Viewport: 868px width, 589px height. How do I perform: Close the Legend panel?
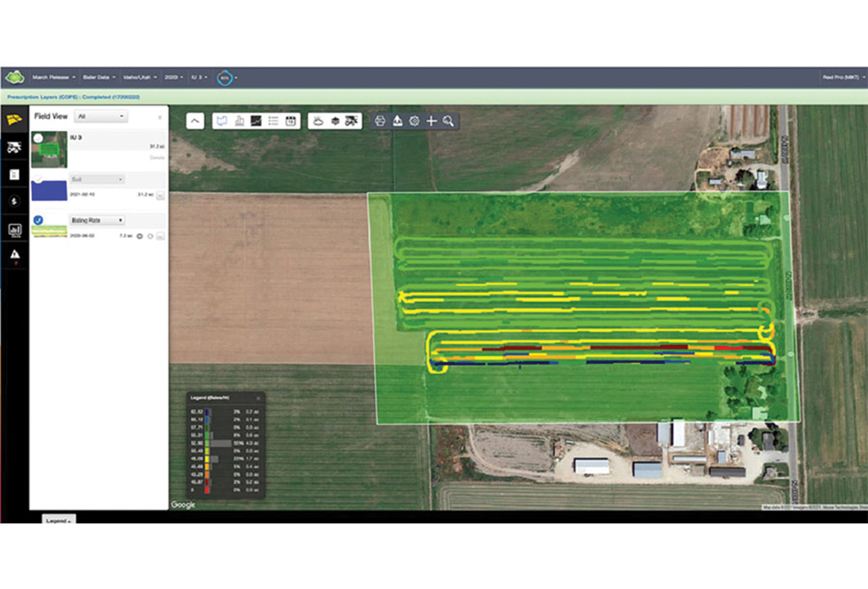(x=258, y=397)
